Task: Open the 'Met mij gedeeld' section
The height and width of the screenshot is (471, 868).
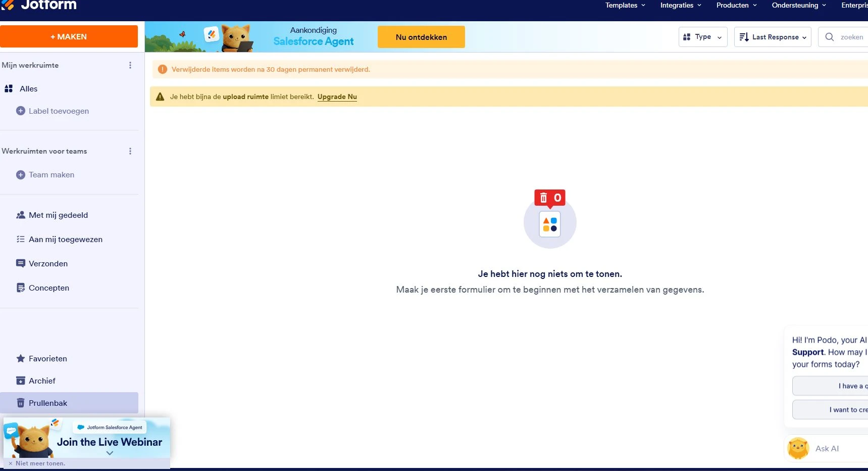Action: pyautogui.click(x=58, y=215)
